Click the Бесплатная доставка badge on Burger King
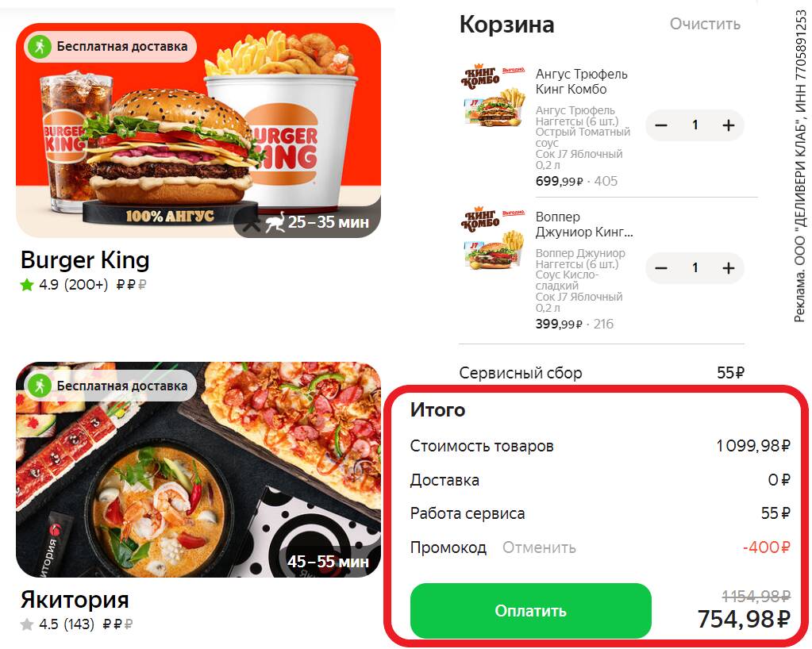 tap(110, 47)
